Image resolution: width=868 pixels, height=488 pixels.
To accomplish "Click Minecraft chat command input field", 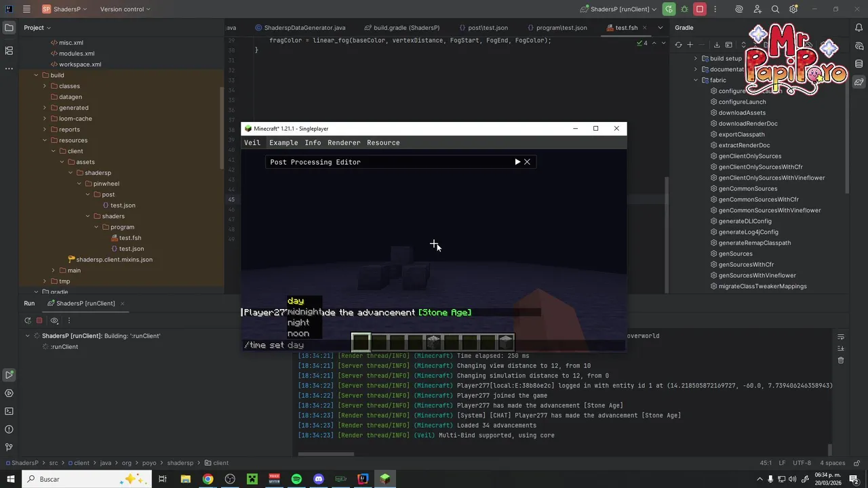I will [x=434, y=345].
